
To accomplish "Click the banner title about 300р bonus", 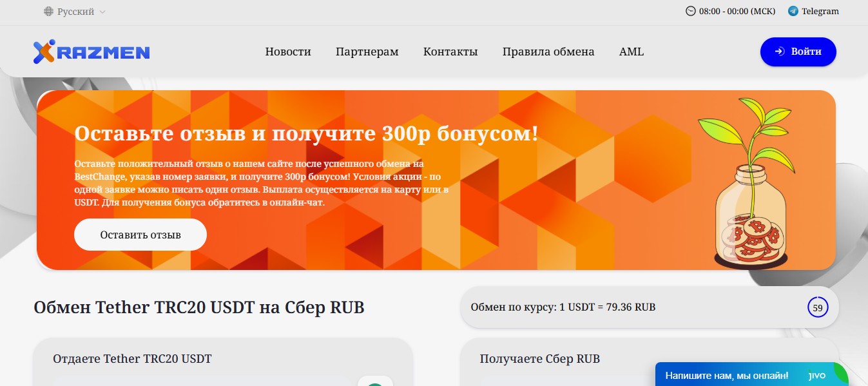I will point(306,133).
